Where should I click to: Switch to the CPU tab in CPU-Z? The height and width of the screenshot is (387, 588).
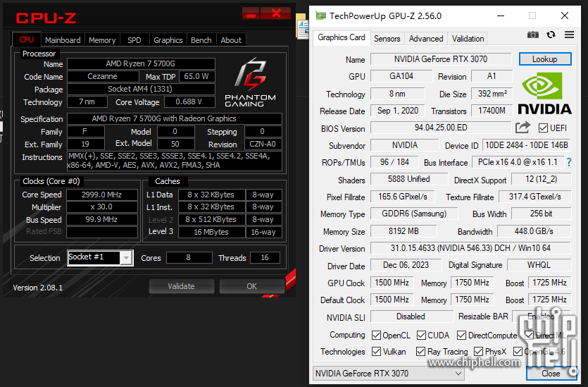pyautogui.click(x=27, y=39)
